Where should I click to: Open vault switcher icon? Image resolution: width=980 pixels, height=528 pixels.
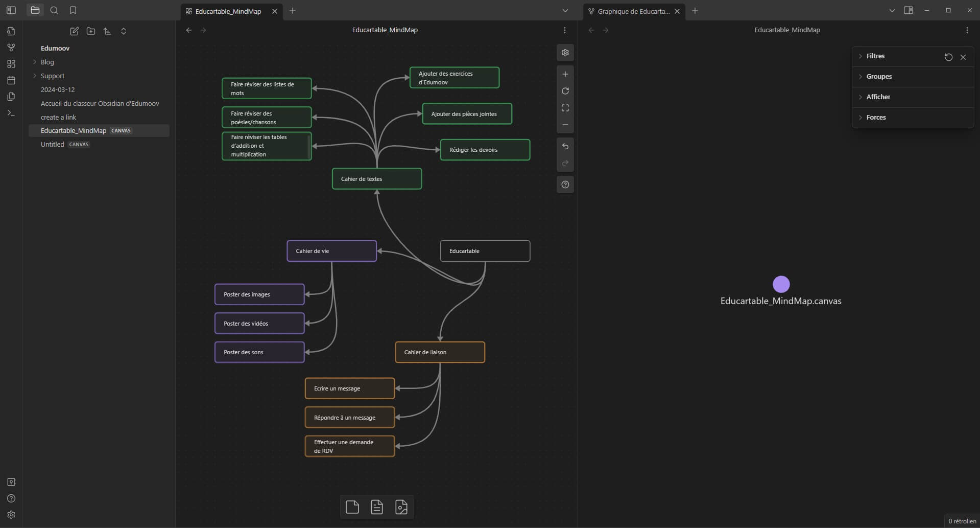coord(11,482)
